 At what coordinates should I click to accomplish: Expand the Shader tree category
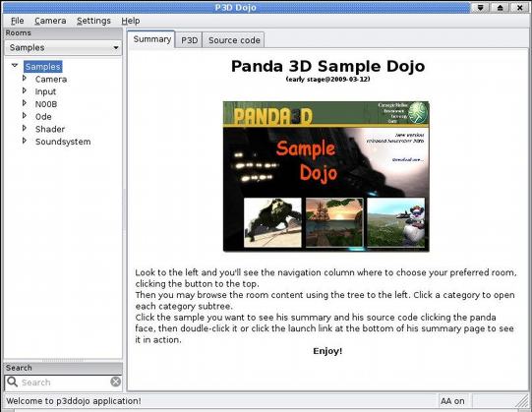tap(24, 128)
